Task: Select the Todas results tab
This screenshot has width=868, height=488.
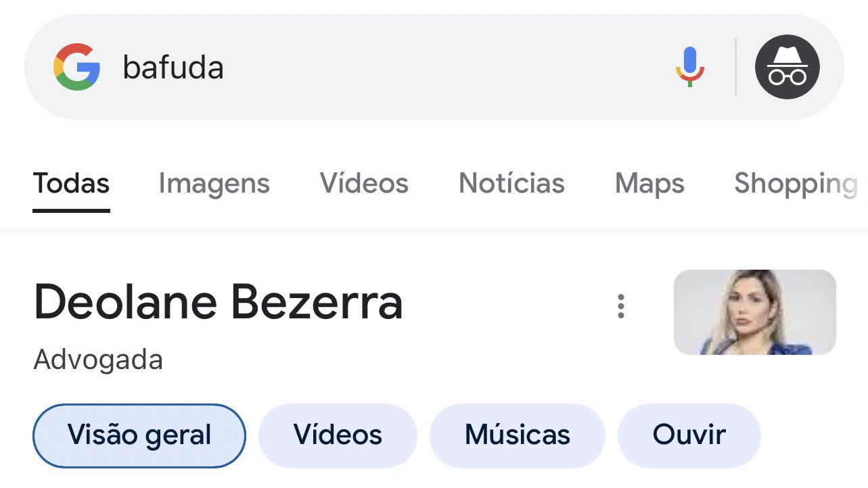Action: click(71, 184)
